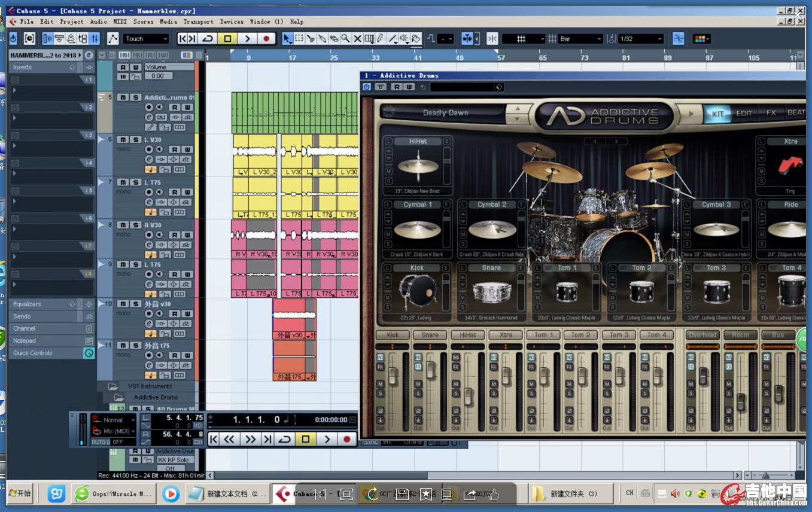Image resolution: width=812 pixels, height=512 pixels.
Task: Mute the L V30 track
Action: click(123, 139)
